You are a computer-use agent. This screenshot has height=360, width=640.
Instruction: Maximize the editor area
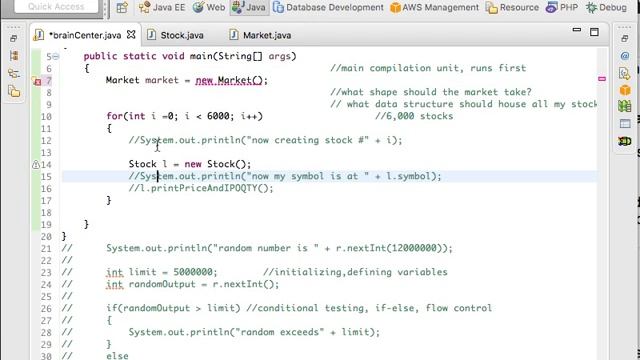(594, 32)
